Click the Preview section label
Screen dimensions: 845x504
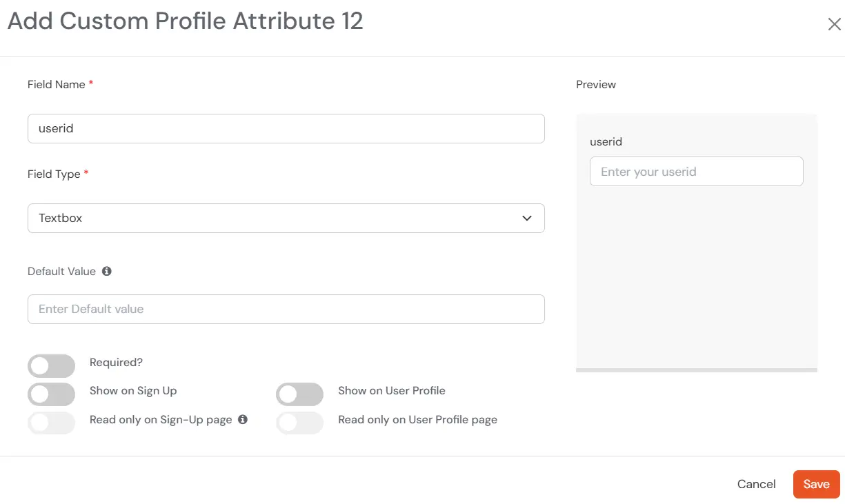click(x=595, y=84)
